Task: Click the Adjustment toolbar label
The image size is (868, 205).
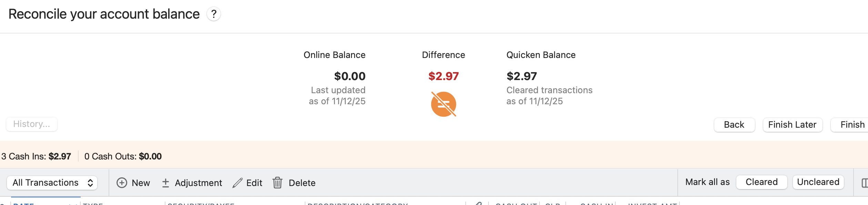Action: tap(198, 183)
